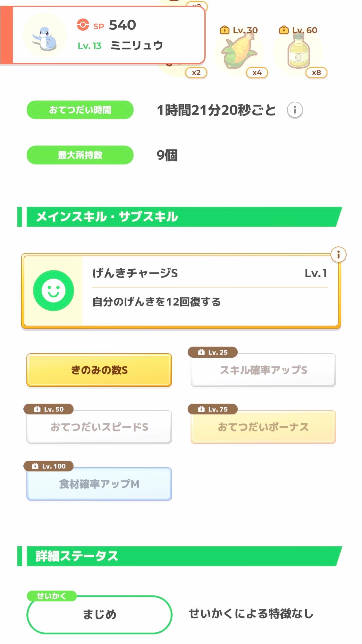The width and height of the screenshot is (362, 644).
Task: Tap the まじめ nature button
Action: coord(99,614)
